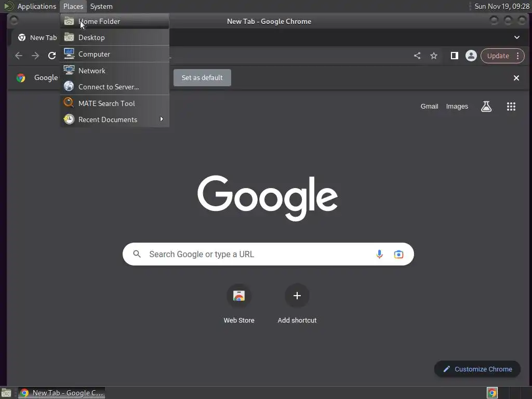The width and height of the screenshot is (532, 399).
Task: Close the Places menu via its label
Action: [73, 6]
